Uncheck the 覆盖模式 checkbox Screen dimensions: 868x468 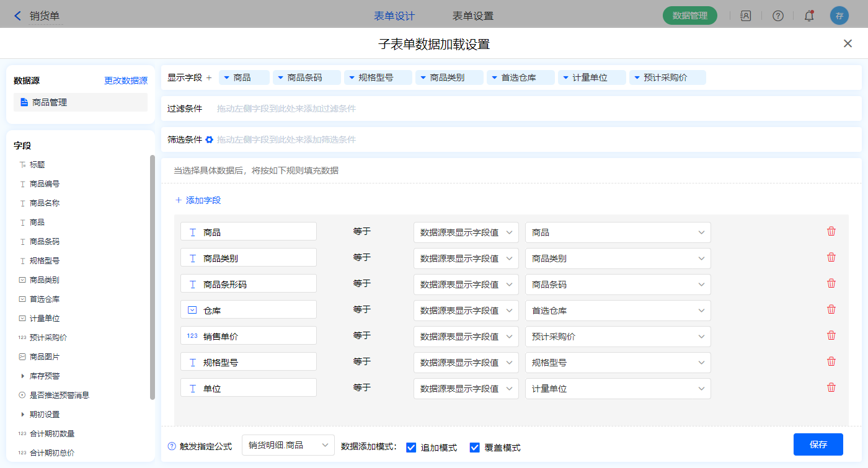coord(475,448)
